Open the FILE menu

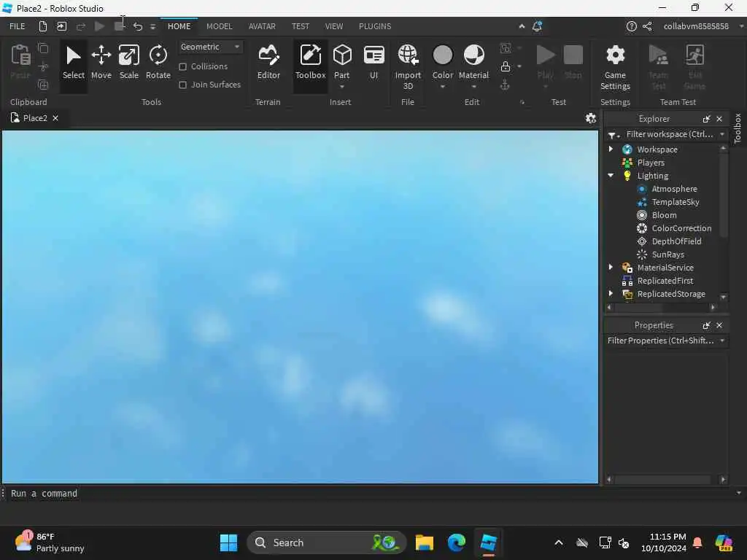point(18,26)
